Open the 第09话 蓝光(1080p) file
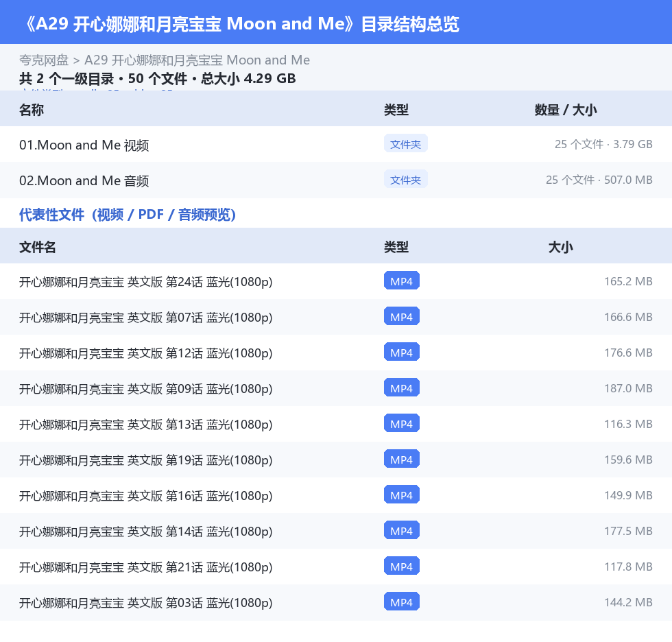Image resolution: width=672 pixels, height=642 pixels. tap(145, 389)
